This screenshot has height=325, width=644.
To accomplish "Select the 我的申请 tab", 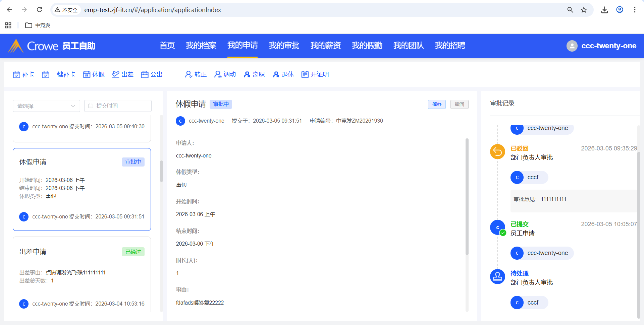I will tap(243, 46).
